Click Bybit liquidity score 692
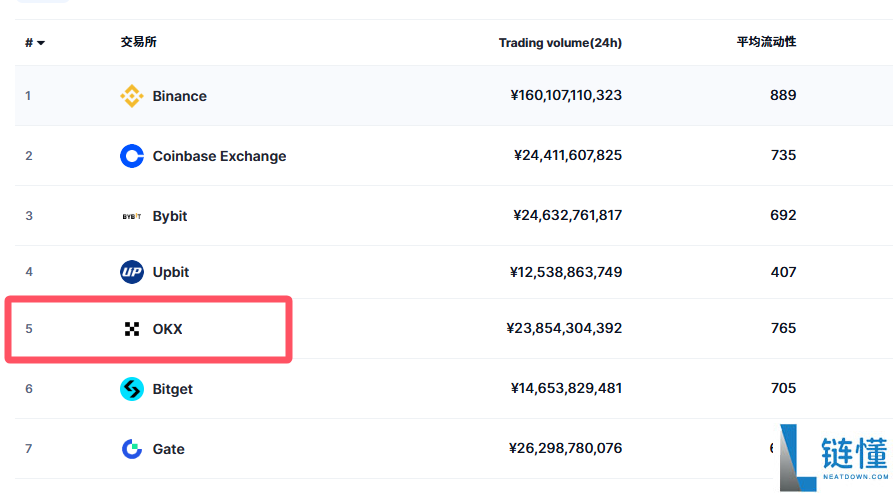 [783, 215]
